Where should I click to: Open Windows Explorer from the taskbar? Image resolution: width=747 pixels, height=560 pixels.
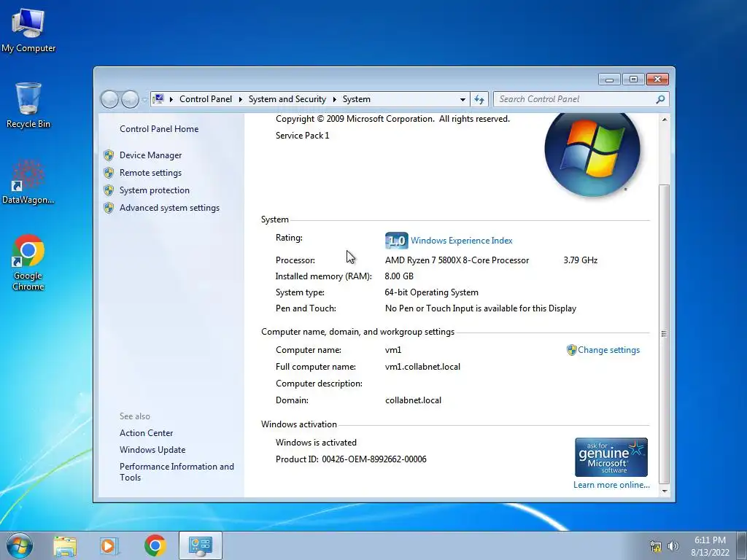tap(65, 545)
